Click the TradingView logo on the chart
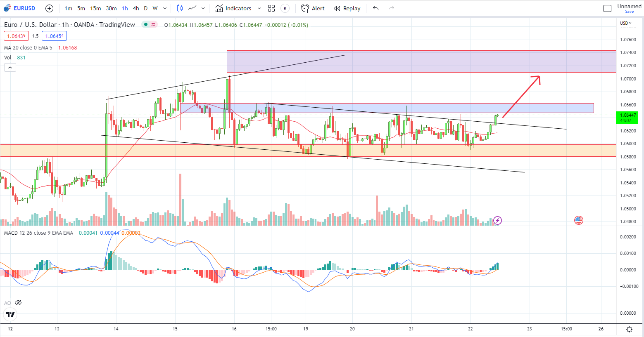Image resolution: width=644 pixels, height=337 pixels. pyautogui.click(x=10, y=315)
